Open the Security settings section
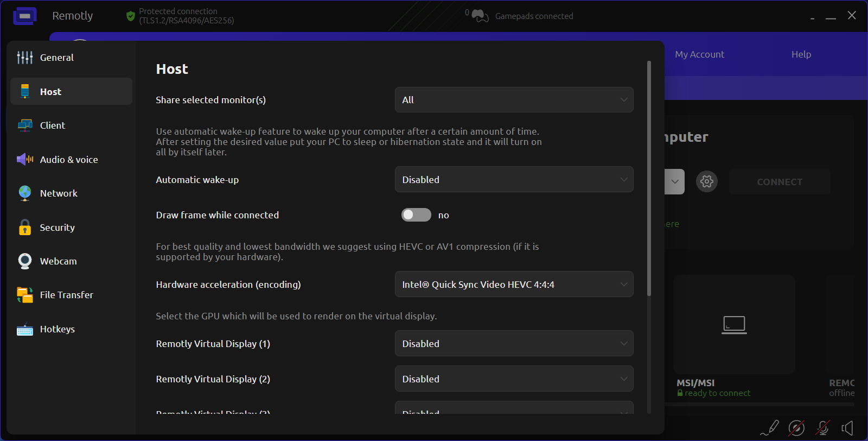The width and height of the screenshot is (868, 441). [57, 228]
